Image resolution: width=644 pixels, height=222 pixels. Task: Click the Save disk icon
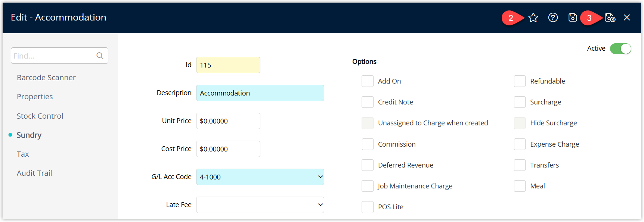pyautogui.click(x=573, y=18)
